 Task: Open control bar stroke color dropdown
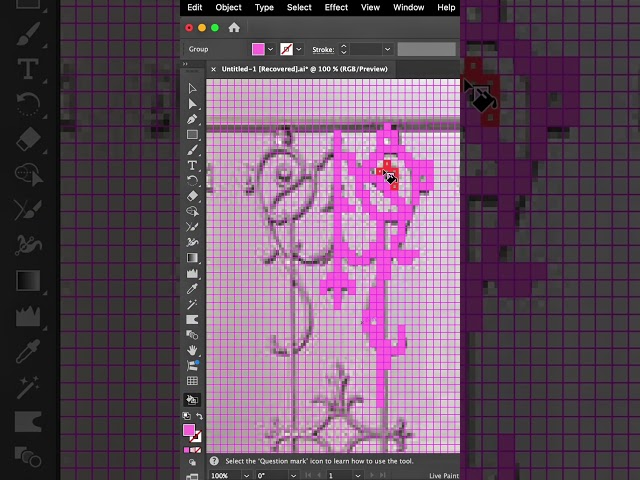click(299, 49)
